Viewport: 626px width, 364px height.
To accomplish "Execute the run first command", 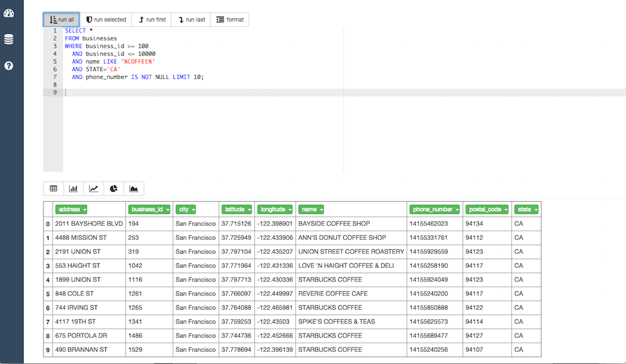I will (151, 19).
